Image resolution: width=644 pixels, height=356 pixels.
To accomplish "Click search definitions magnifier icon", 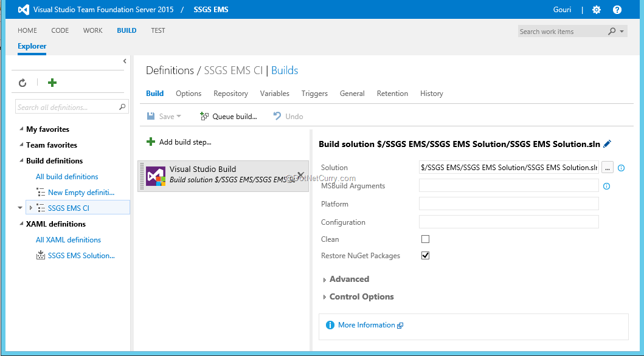I will pyautogui.click(x=122, y=107).
